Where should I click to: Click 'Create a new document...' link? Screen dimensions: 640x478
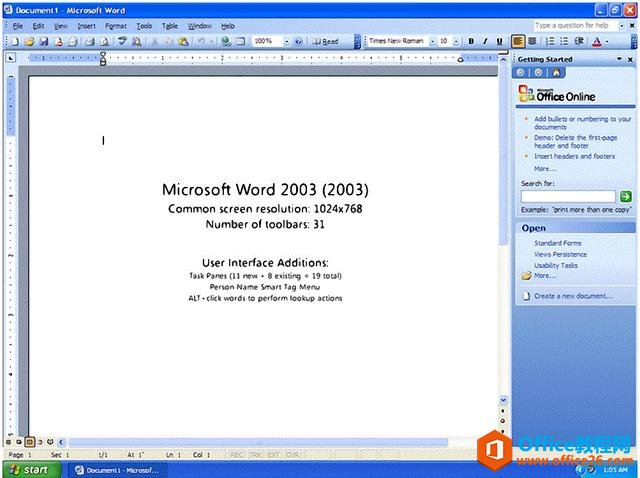coord(573,296)
